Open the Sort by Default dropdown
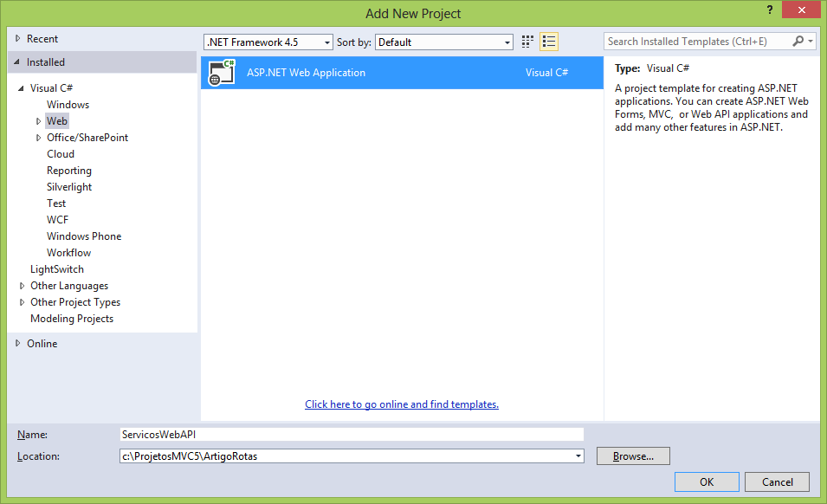This screenshot has width=827, height=504. click(444, 42)
